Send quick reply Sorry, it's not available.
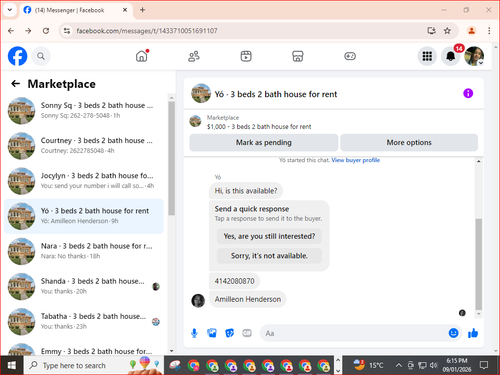This screenshot has height=375, width=500. (x=269, y=256)
